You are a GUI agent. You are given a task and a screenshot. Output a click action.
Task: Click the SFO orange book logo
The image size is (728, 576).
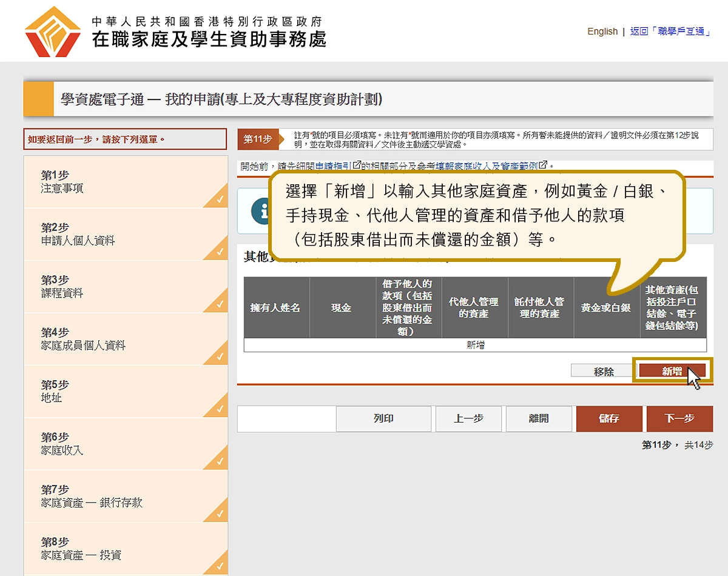(x=53, y=32)
